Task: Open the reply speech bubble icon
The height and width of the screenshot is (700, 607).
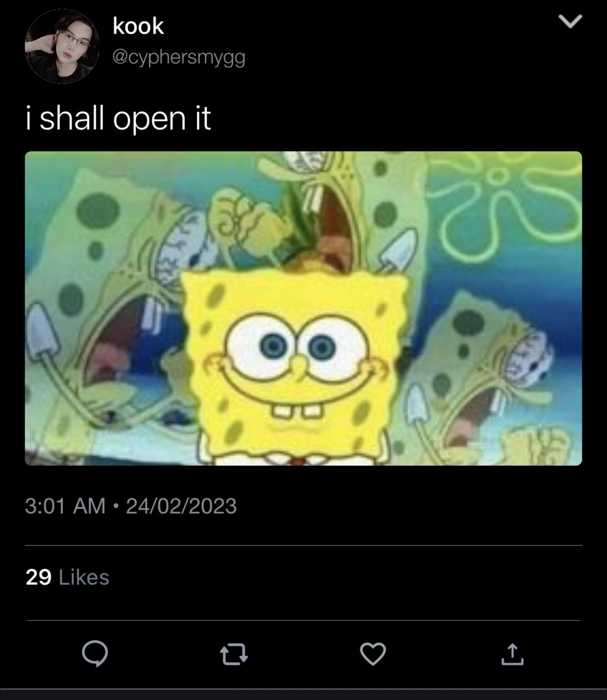Action: tap(95, 654)
